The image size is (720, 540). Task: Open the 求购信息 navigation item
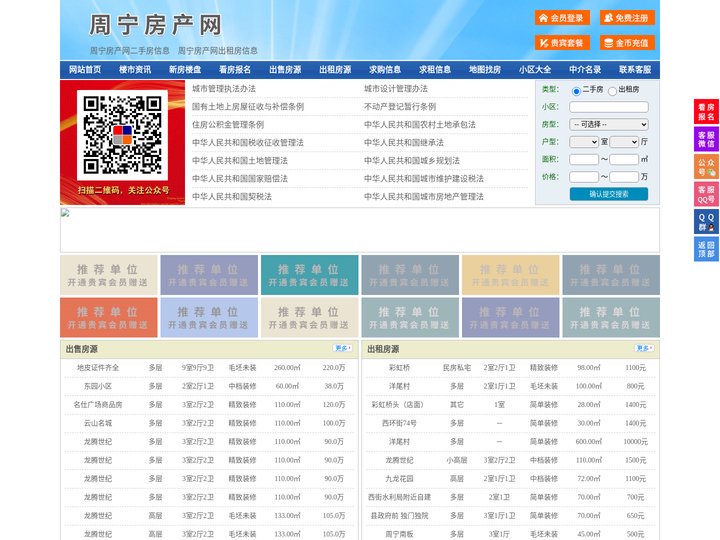(x=385, y=70)
